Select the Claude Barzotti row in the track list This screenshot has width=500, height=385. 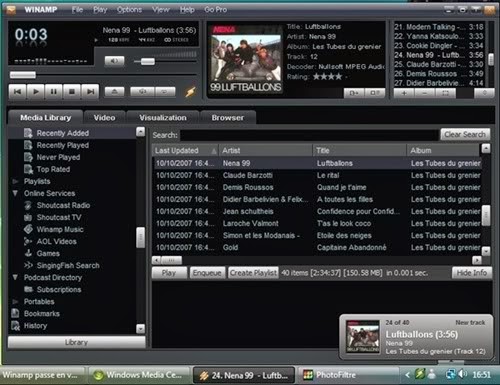pos(318,175)
